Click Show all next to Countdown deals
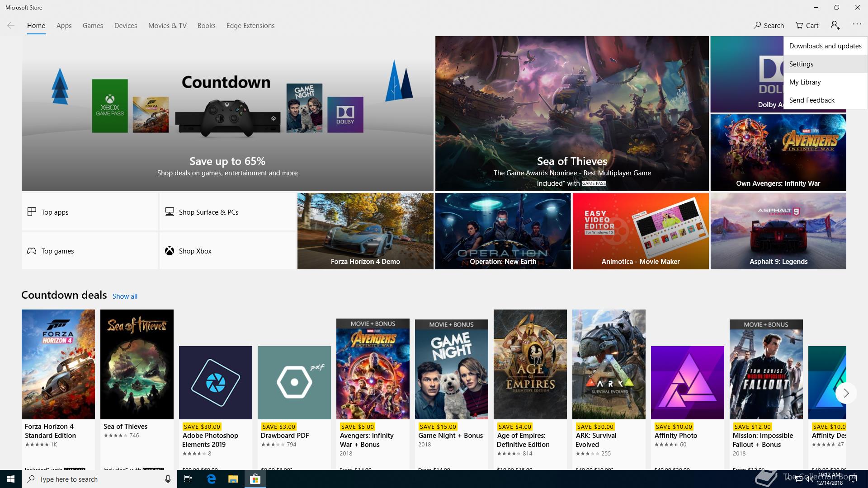This screenshot has width=868, height=488. 125,296
